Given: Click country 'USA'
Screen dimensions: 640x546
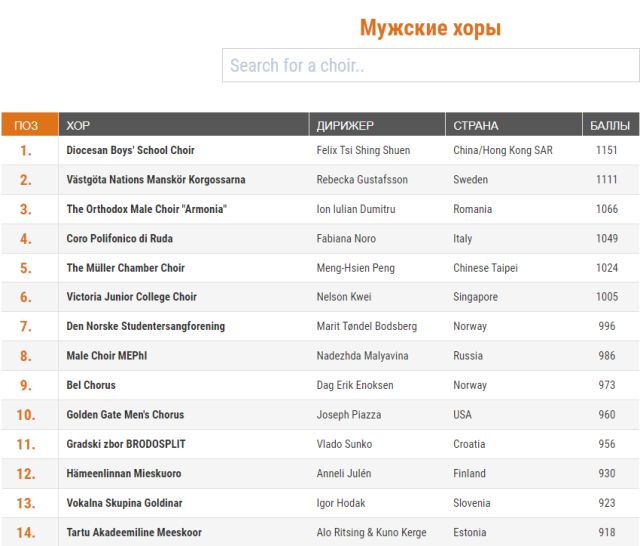Looking at the screenshot, I should (x=462, y=414).
